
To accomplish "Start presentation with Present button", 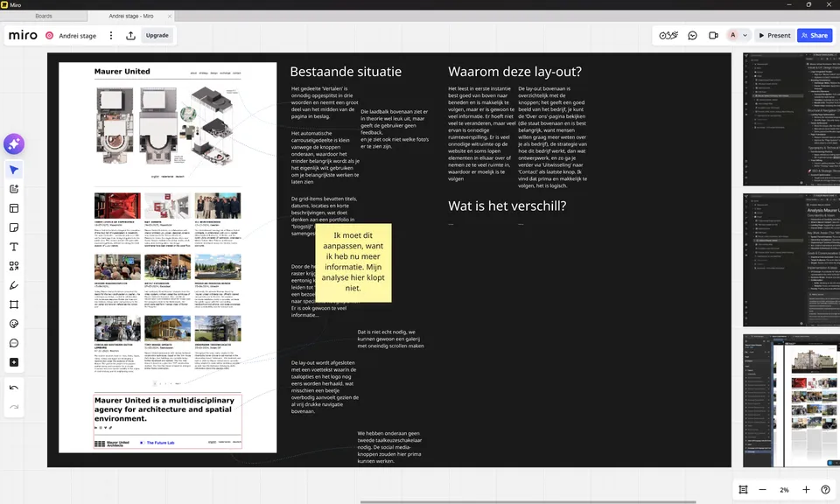I will pos(774,35).
